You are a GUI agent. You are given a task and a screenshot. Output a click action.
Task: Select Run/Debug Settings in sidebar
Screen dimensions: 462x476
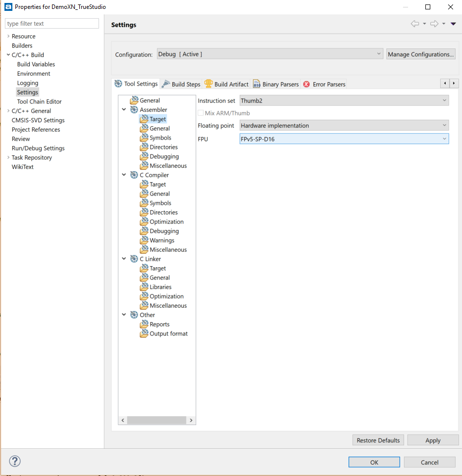pyautogui.click(x=38, y=148)
